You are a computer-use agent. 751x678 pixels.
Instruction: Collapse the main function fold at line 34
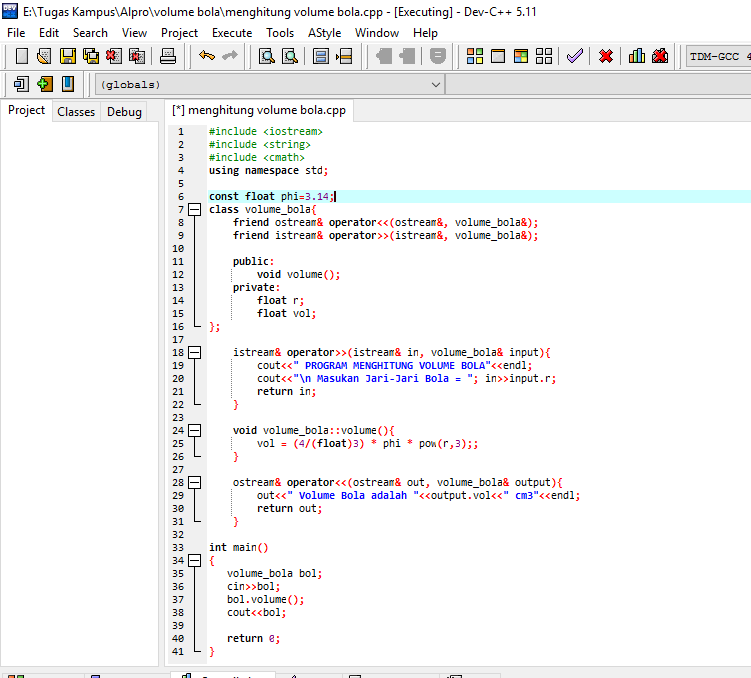[194, 560]
